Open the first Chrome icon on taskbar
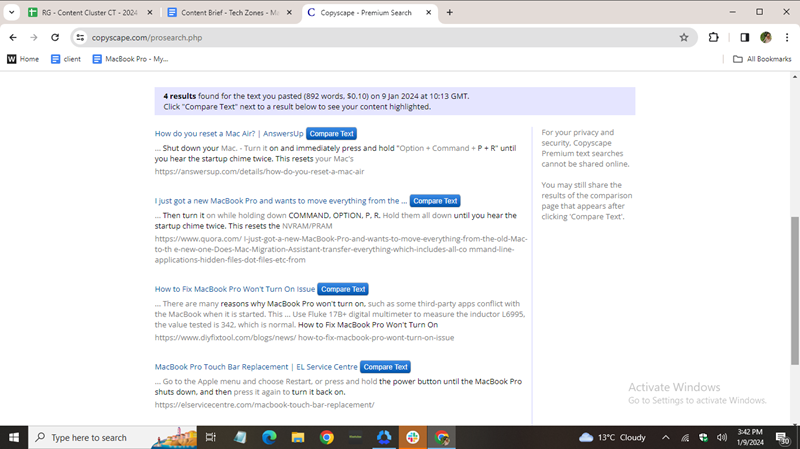The width and height of the screenshot is (800, 449). 327,437
